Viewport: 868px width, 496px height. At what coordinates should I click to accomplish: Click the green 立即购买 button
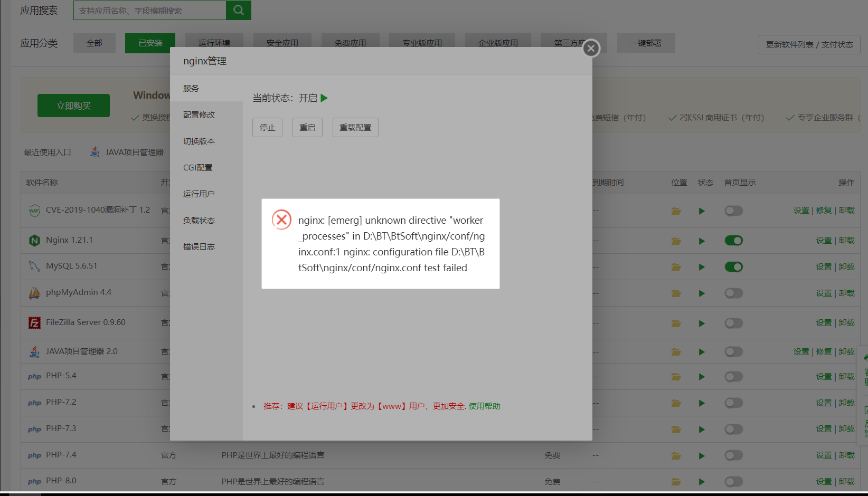point(74,106)
